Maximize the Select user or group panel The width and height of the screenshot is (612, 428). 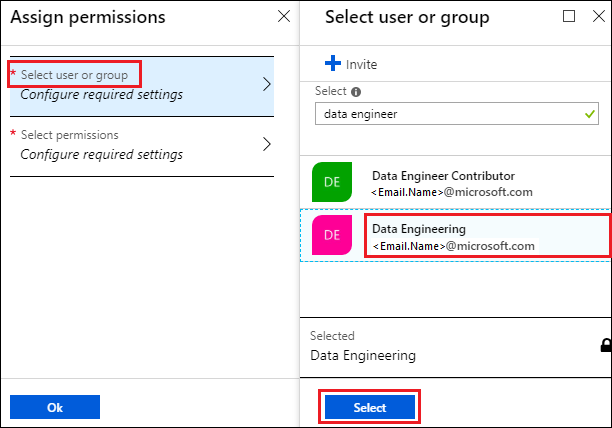click(569, 16)
